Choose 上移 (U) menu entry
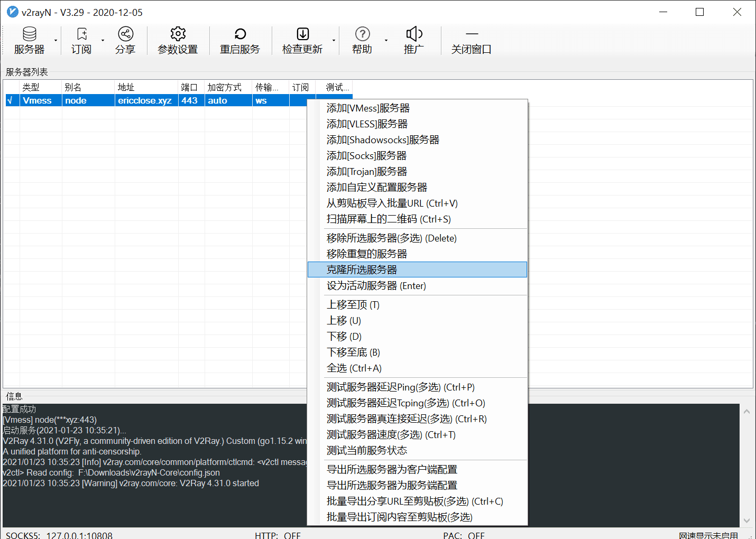Screen dimensions: 756x539 tap(417, 321)
